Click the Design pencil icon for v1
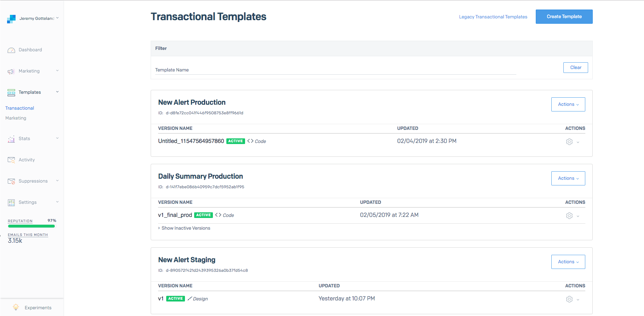This screenshot has height=316, width=644. 190,298
